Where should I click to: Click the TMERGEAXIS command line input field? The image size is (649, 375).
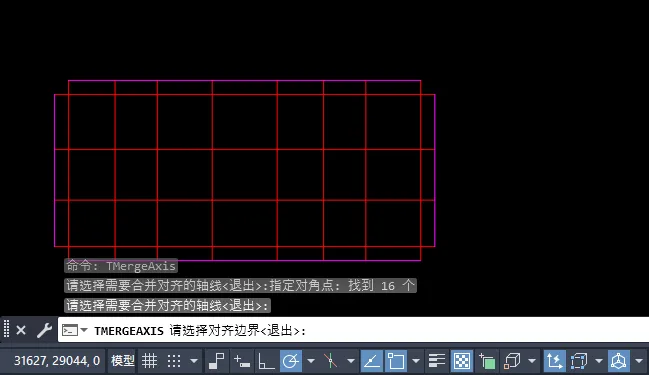point(353,330)
